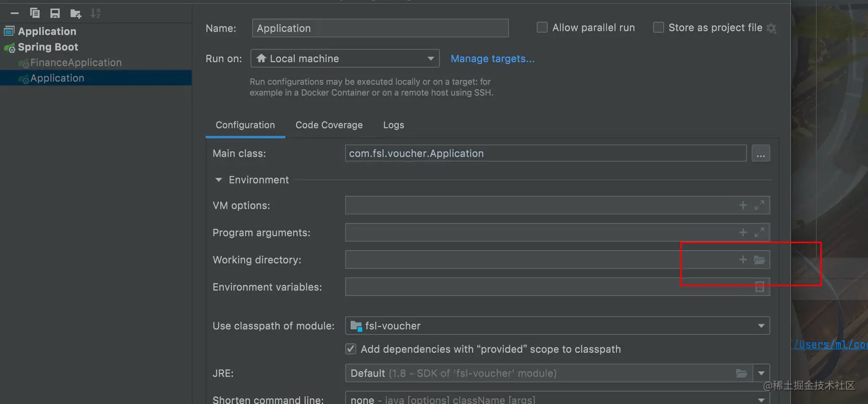868x404 pixels.
Task: Click the Manage targets link
Action: tap(493, 59)
